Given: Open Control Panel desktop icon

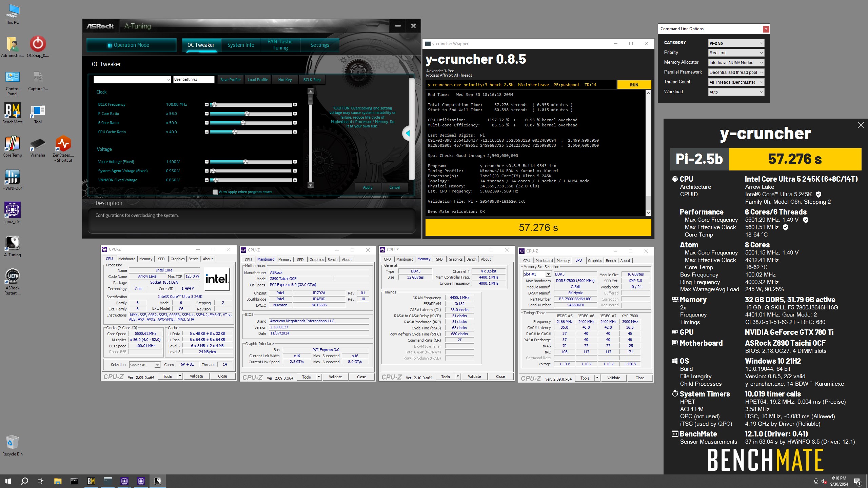Looking at the screenshot, I should click(13, 83).
